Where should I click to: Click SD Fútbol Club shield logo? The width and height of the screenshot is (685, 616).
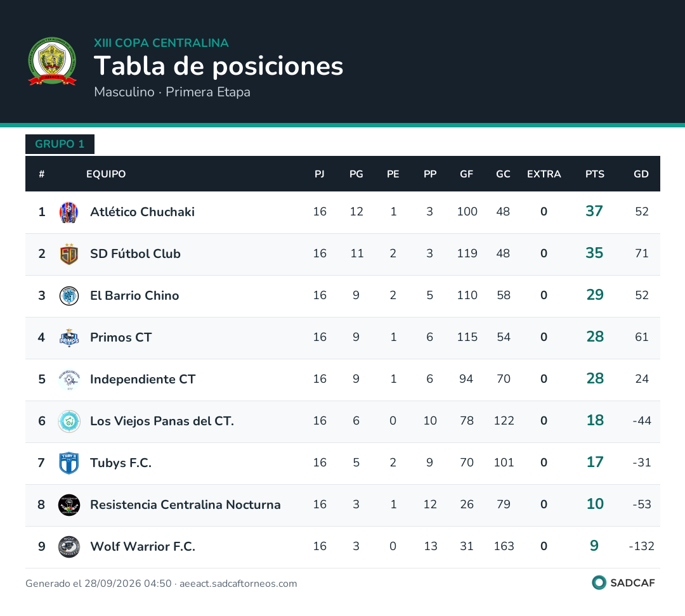[68, 254]
